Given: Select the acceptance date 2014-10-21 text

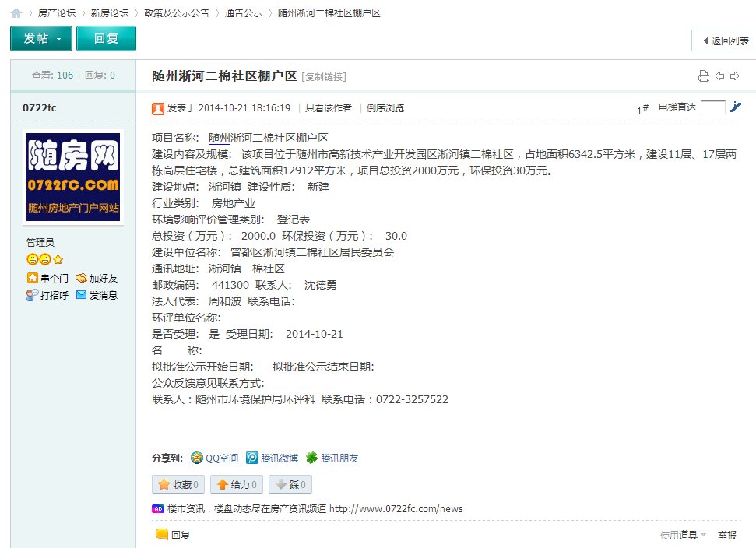Looking at the screenshot, I should point(315,334).
